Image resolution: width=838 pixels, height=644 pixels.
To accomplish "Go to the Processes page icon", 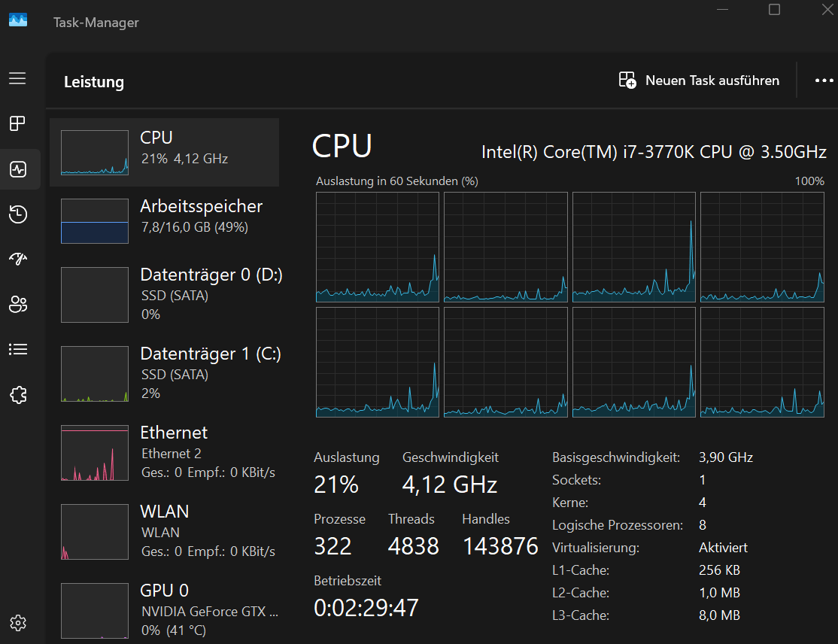I will [17, 123].
